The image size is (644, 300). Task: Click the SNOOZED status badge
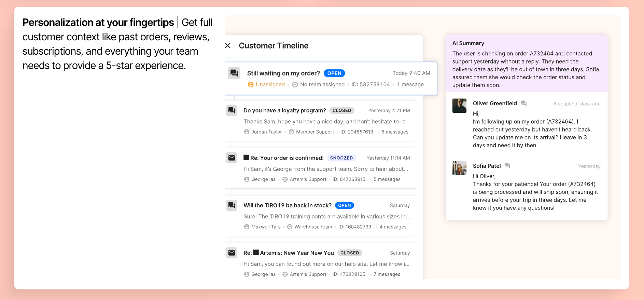coord(341,158)
